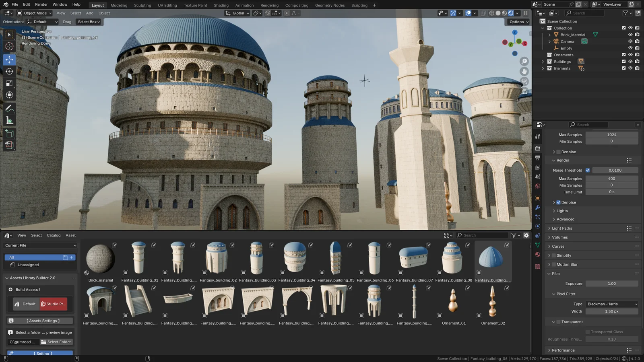This screenshot has width=644, height=362.
Task: Open the Blackman-Harris pixel filter dropdown
Action: coord(611,304)
